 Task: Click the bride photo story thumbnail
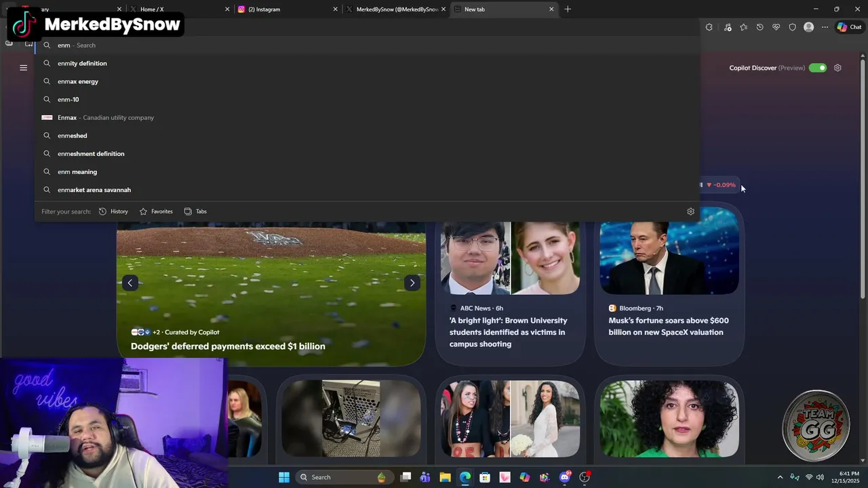pos(545,418)
